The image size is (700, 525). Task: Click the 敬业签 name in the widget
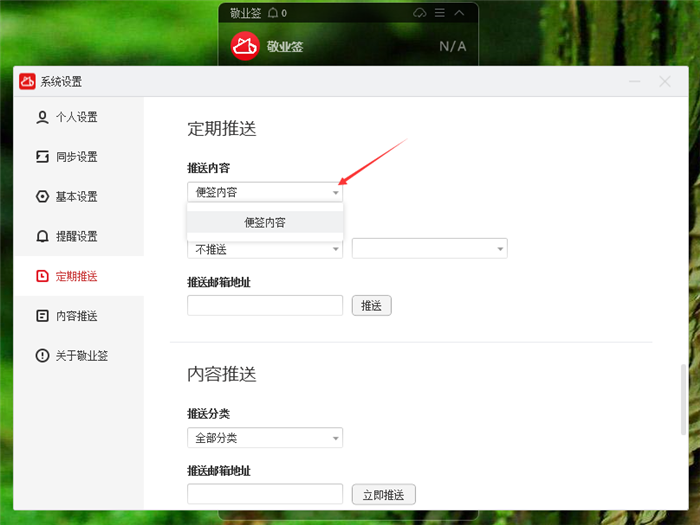click(x=285, y=46)
